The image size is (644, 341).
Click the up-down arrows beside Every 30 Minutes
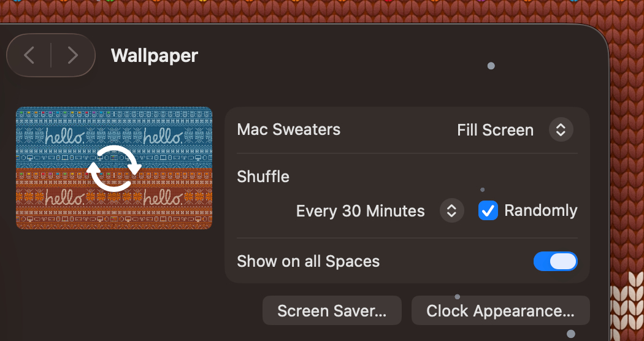pyautogui.click(x=451, y=211)
